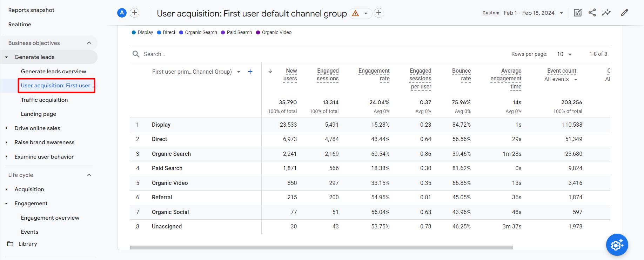Click the Referral row label
Viewport: 644px width, 260px height.
coord(162,198)
